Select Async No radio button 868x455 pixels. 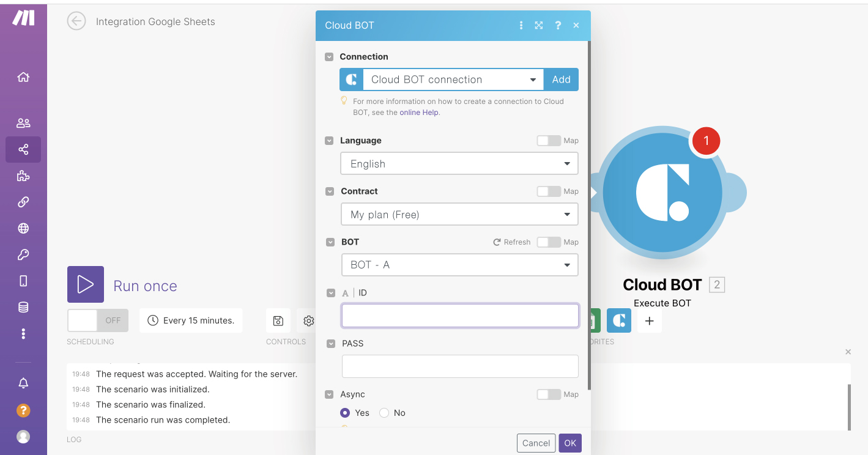pyautogui.click(x=384, y=413)
